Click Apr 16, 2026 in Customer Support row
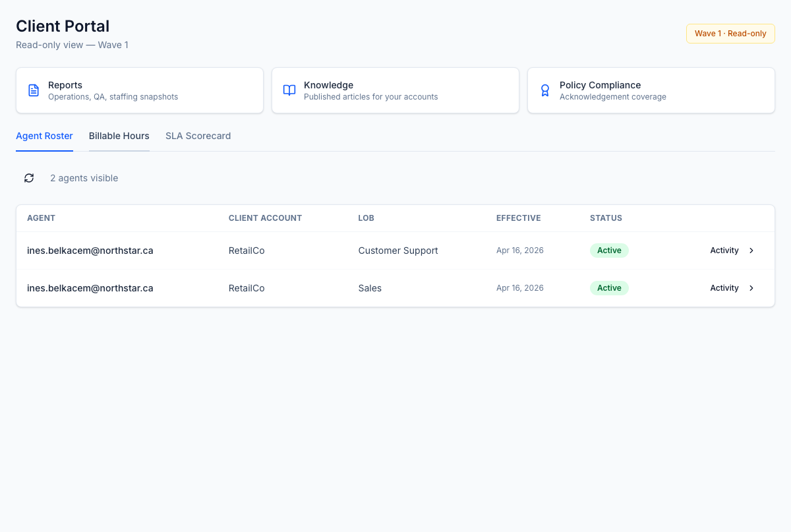 (520, 251)
